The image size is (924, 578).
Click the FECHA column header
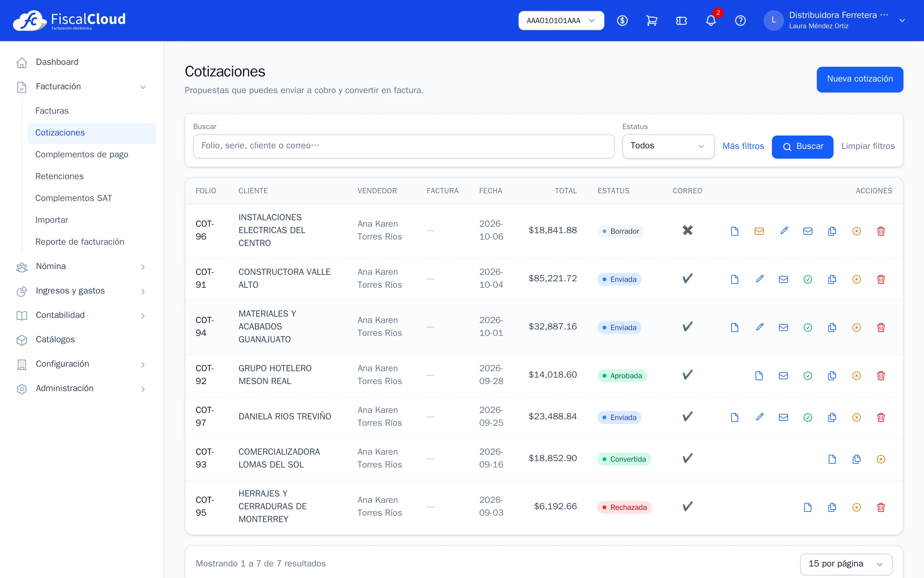tap(491, 191)
